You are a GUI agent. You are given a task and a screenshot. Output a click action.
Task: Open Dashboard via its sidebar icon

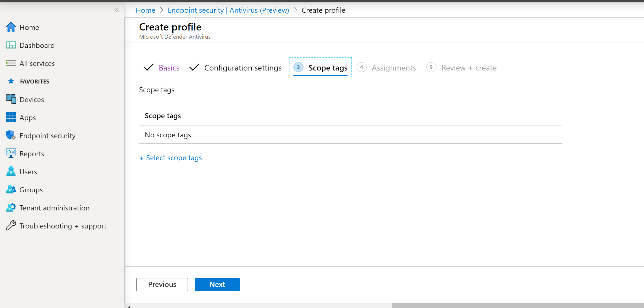pos(11,45)
